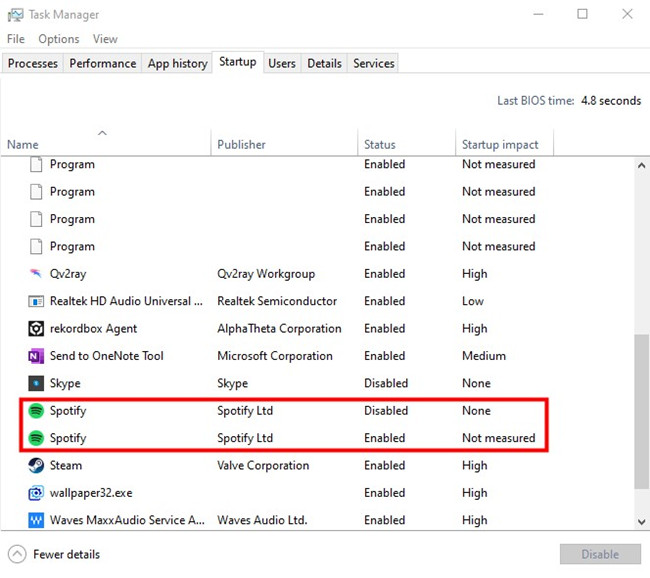
Task: Click the Steam app icon
Action: [36, 465]
